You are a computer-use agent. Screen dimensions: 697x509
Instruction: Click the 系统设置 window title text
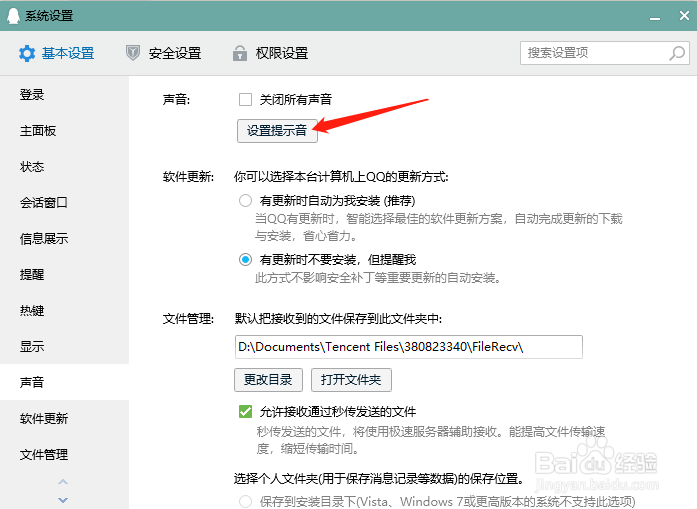pos(49,16)
